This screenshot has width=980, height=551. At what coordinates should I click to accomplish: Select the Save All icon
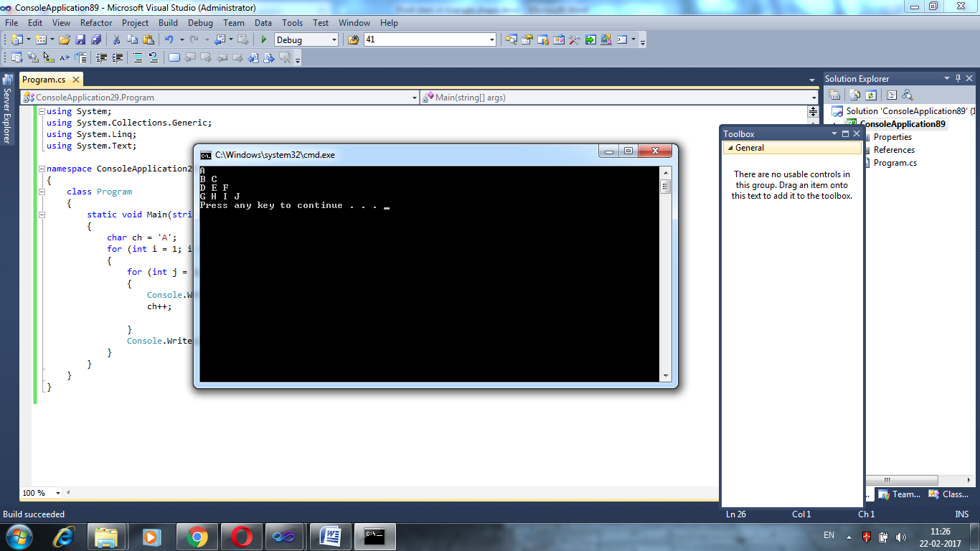pyautogui.click(x=97, y=39)
